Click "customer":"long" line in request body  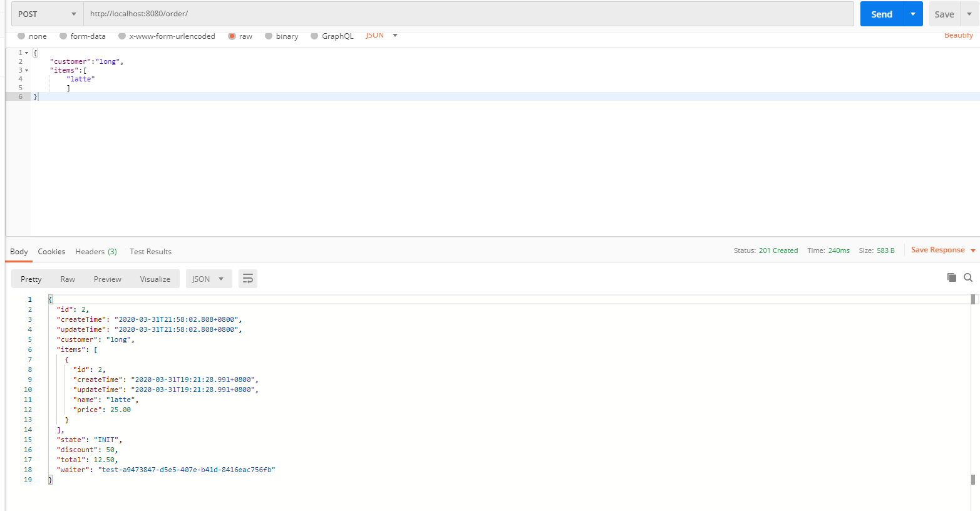coord(87,61)
